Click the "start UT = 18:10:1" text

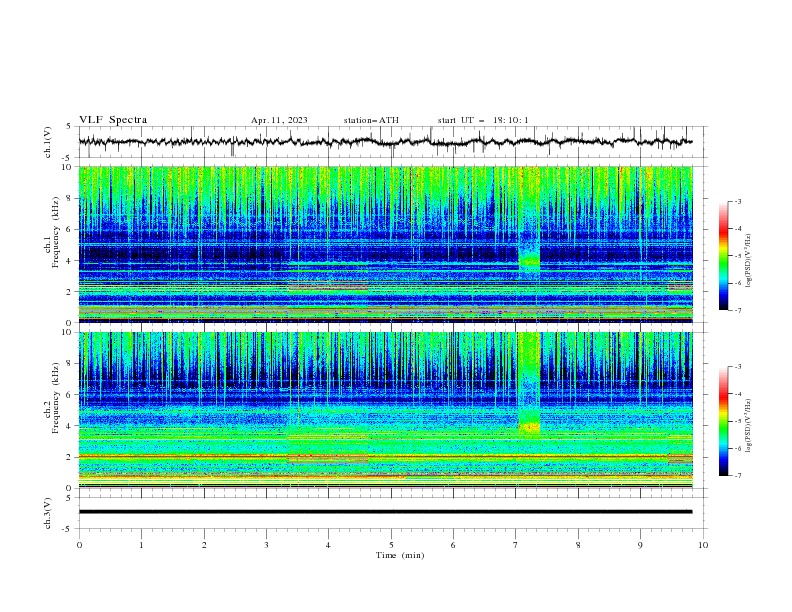click(483, 120)
